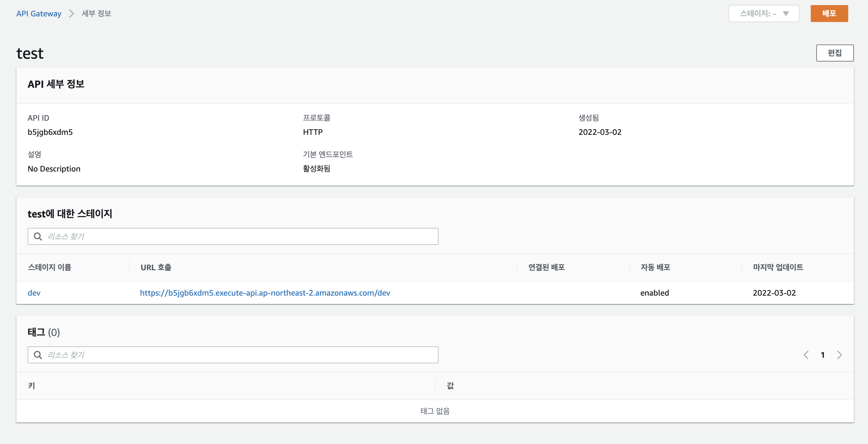Click the magnifier icon in the tag search box
This screenshot has width=868, height=444.
[x=38, y=355]
